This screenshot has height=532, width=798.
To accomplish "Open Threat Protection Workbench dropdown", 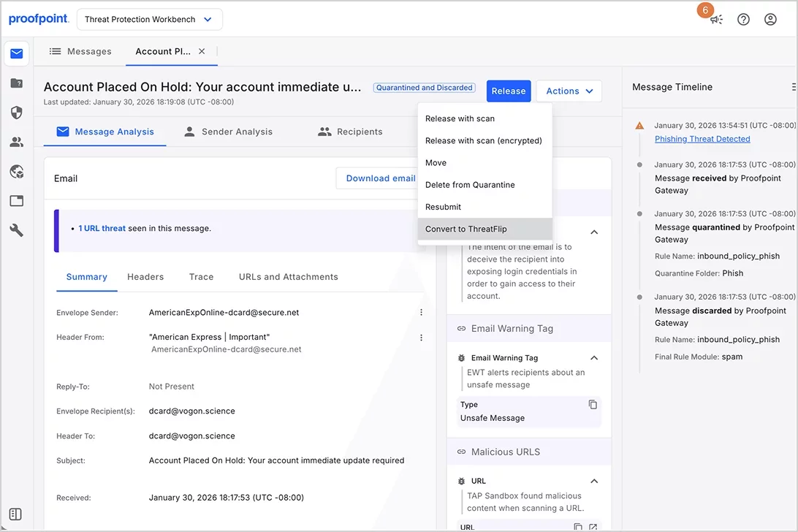I will (x=150, y=19).
